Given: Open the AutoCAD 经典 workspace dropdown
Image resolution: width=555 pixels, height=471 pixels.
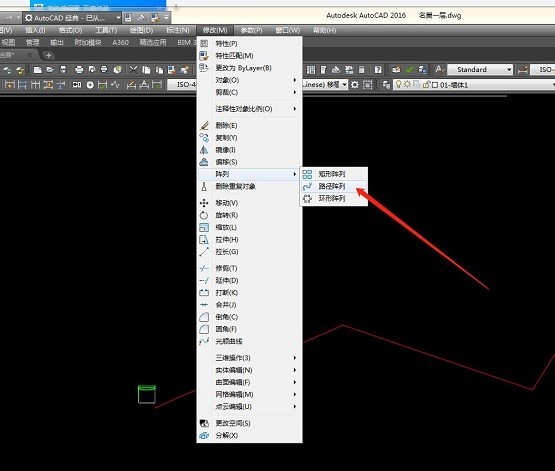Looking at the screenshot, I should (73, 18).
